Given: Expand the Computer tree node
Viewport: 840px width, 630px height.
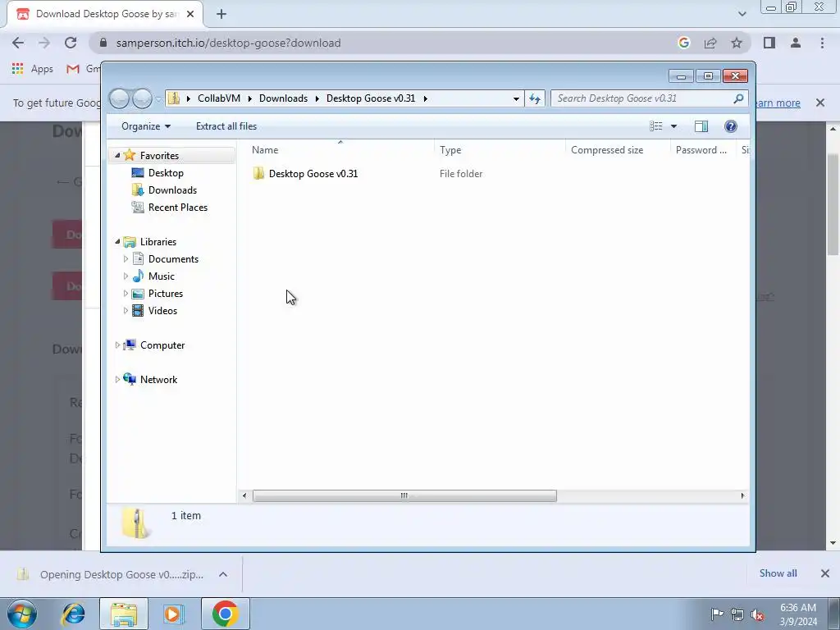Looking at the screenshot, I should [x=117, y=345].
